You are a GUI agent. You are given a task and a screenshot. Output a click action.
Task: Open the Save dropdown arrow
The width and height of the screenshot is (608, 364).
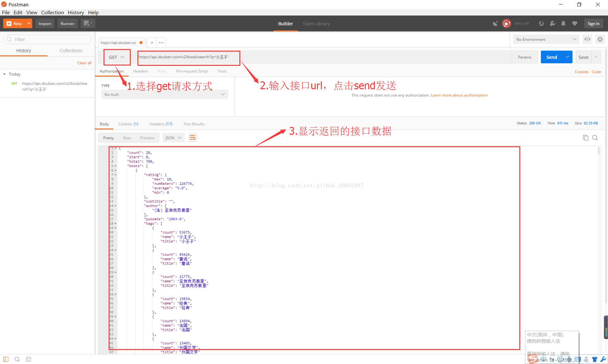pos(596,57)
